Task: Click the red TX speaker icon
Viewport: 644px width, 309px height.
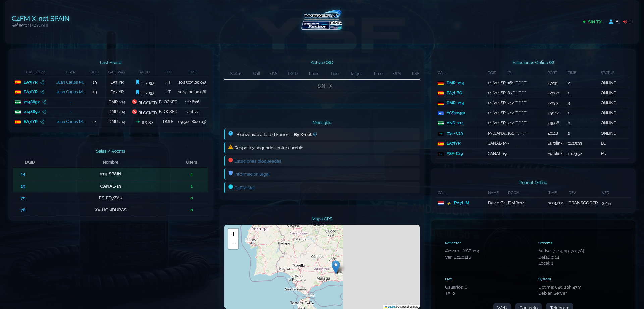Action: [x=625, y=22]
